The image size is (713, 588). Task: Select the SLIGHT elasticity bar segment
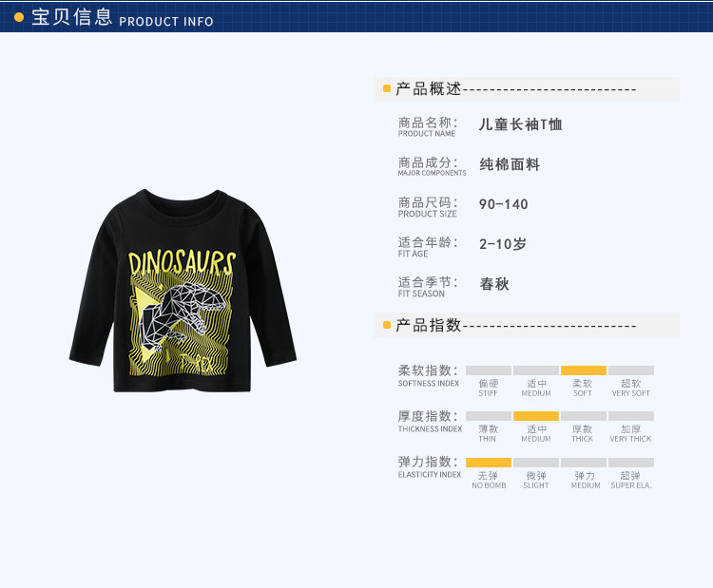pos(536,463)
